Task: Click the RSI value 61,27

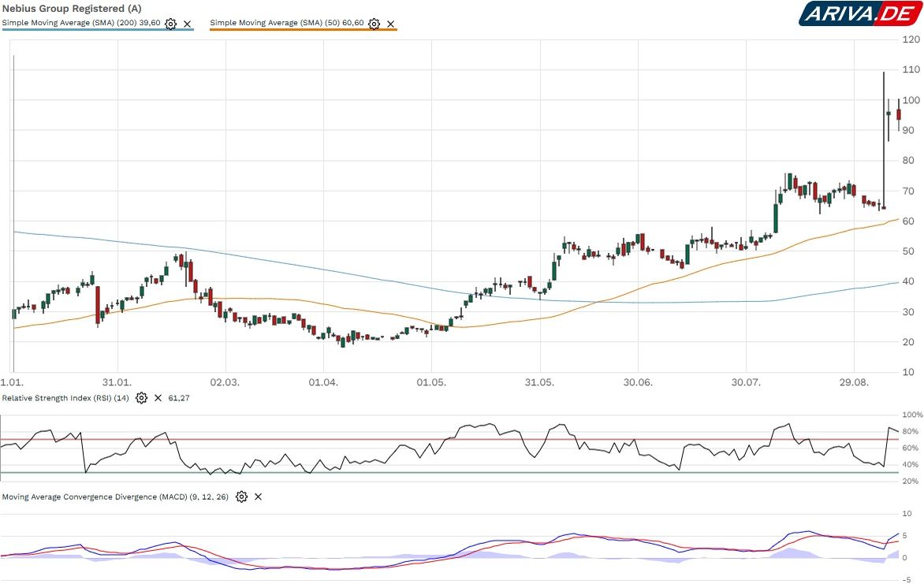Action: pyautogui.click(x=179, y=398)
